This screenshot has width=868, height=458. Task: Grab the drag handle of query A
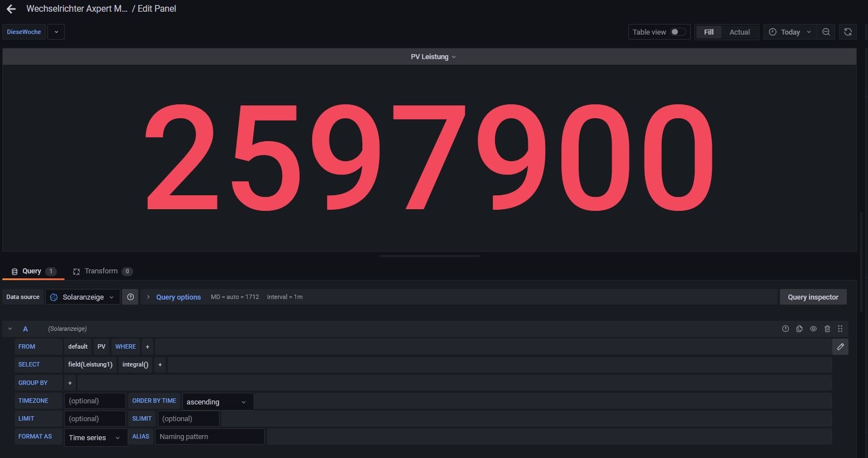pyautogui.click(x=840, y=329)
